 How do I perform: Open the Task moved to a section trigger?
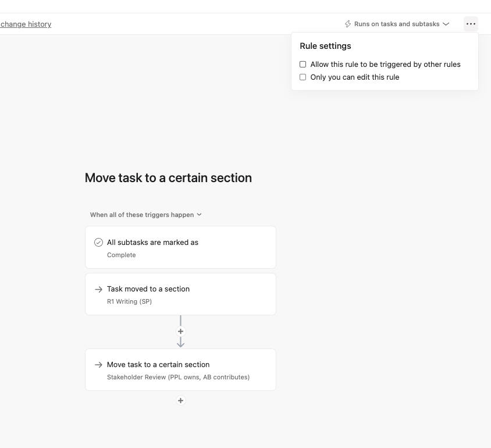click(x=180, y=294)
